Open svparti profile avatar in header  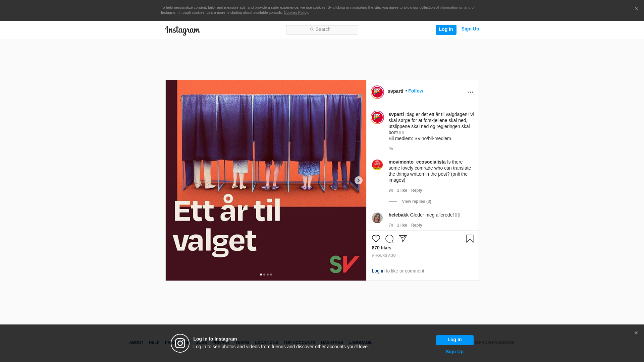click(377, 92)
